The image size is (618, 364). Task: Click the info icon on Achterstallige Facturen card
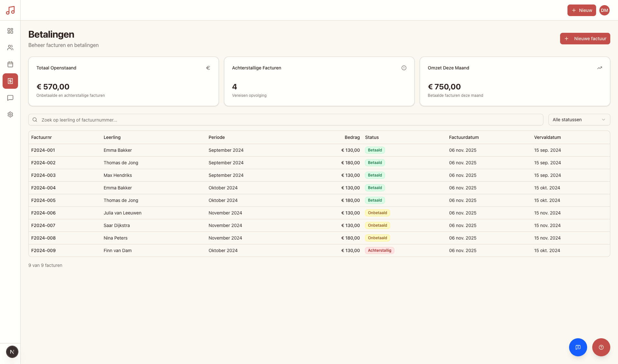404,68
